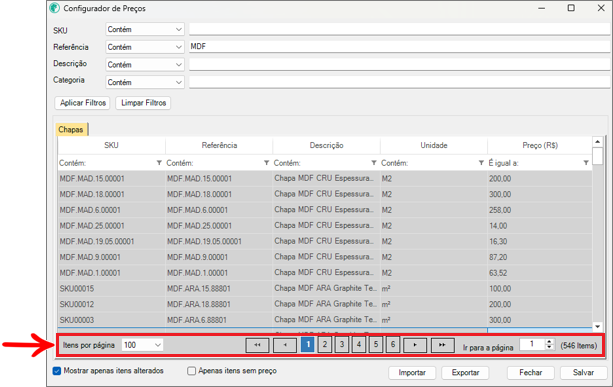Go to the previous page with the single left arrow

(285, 345)
